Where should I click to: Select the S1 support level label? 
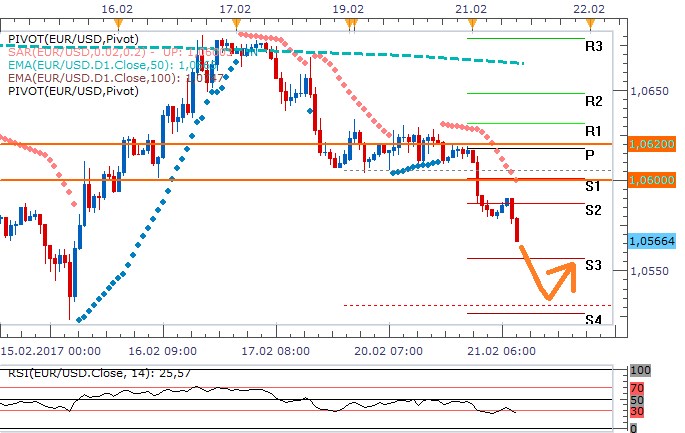pyautogui.click(x=593, y=187)
